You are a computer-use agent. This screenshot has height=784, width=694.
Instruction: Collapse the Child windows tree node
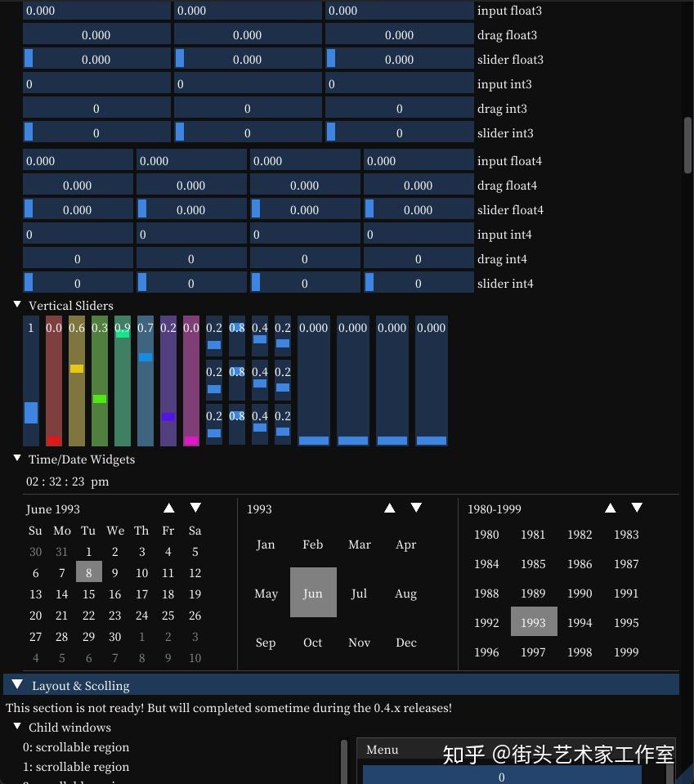coord(17,727)
